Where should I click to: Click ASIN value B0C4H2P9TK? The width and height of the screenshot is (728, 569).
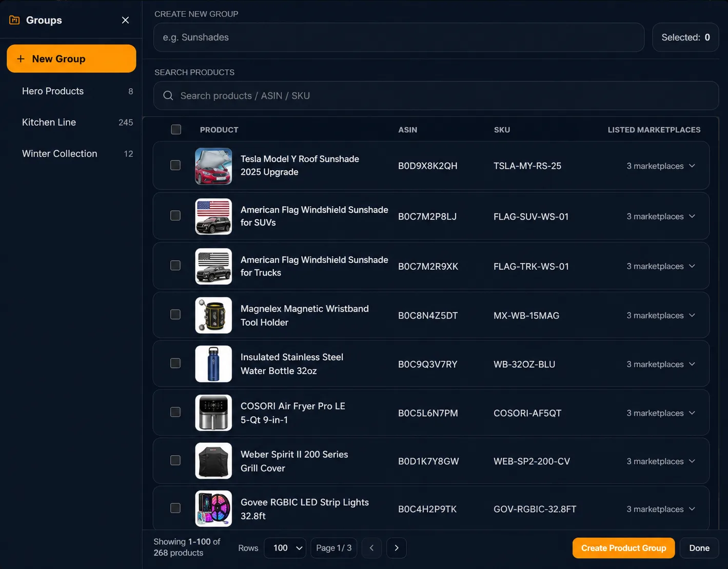click(427, 509)
